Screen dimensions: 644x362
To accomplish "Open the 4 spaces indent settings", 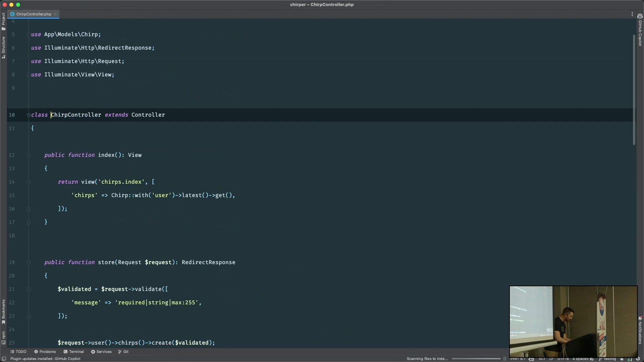I will click(580, 359).
